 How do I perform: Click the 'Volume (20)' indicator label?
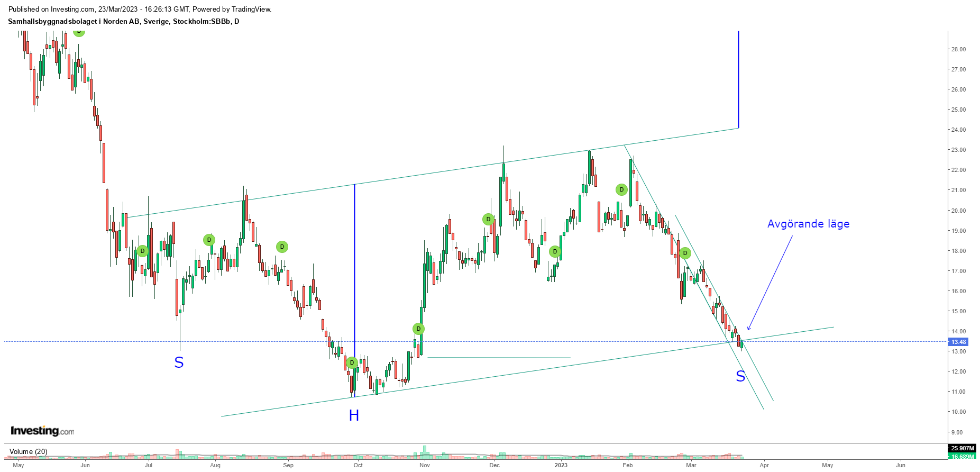pyautogui.click(x=29, y=451)
